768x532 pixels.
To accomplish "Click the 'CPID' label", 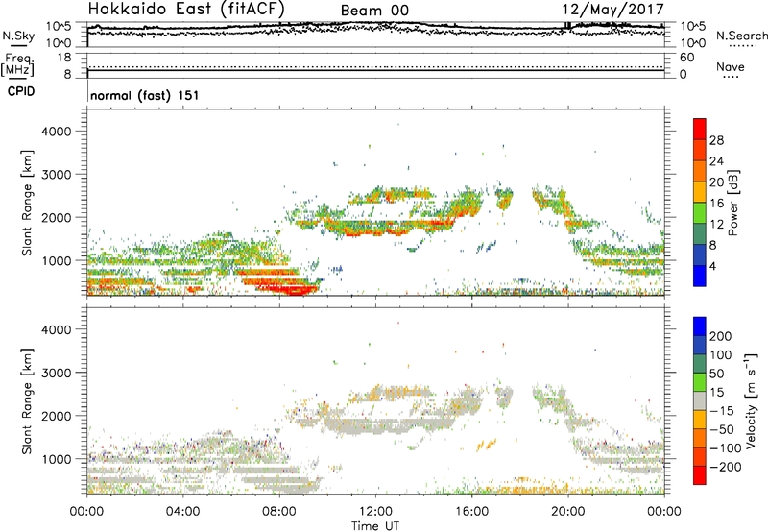I will coord(21,91).
